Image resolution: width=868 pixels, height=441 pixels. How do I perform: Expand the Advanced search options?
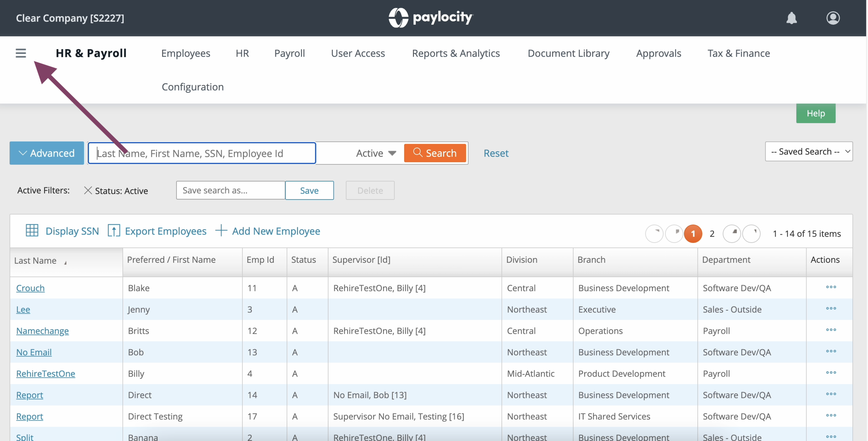[x=47, y=153]
